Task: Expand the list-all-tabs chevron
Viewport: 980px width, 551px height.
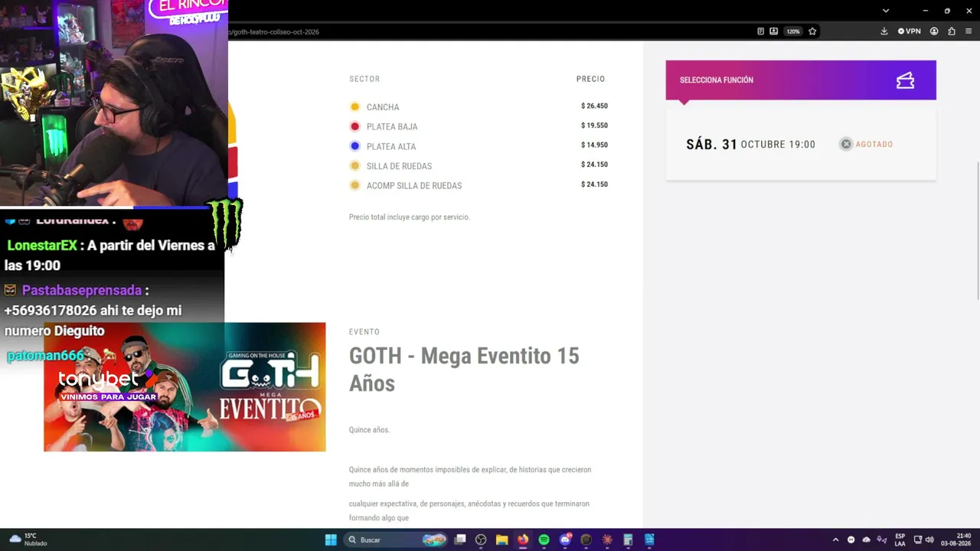Action: tap(886, 11)
